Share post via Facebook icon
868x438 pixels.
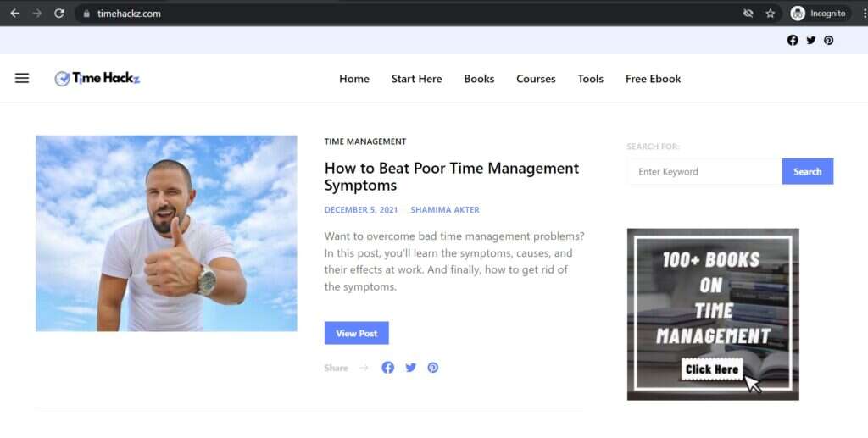click(387, 368)
